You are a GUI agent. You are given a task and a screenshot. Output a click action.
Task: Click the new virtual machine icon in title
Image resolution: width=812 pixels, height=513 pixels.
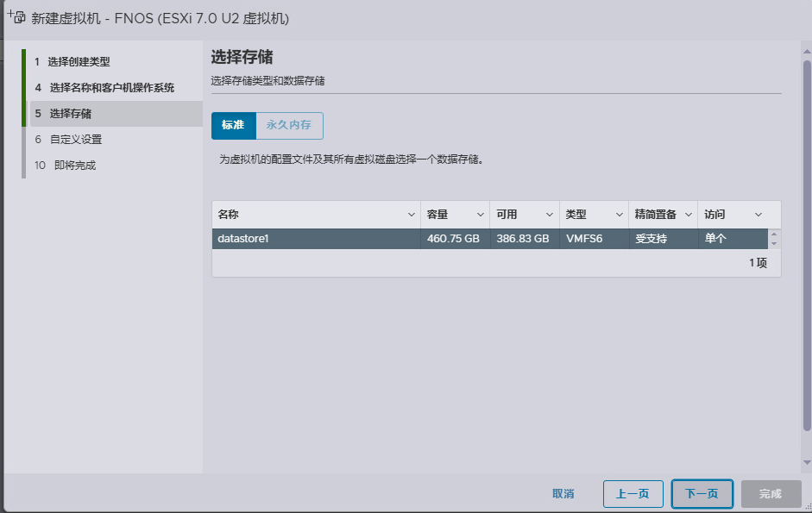(x=16, y=17)
